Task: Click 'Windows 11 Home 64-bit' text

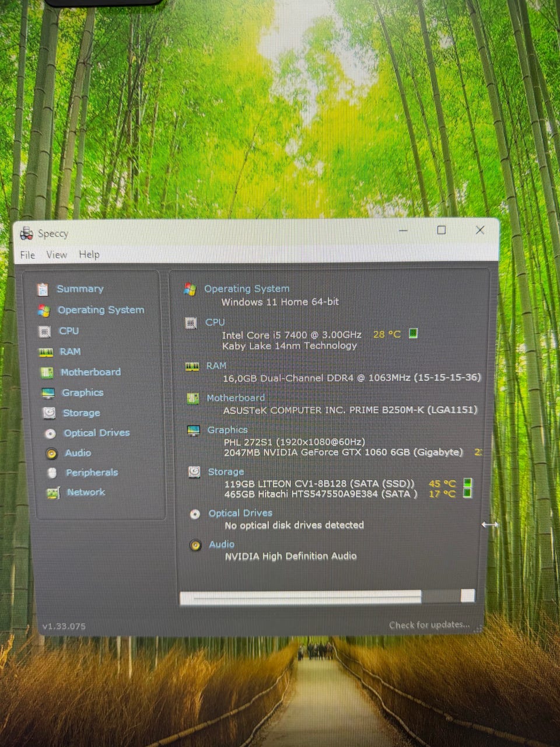Action: [280, 302]
